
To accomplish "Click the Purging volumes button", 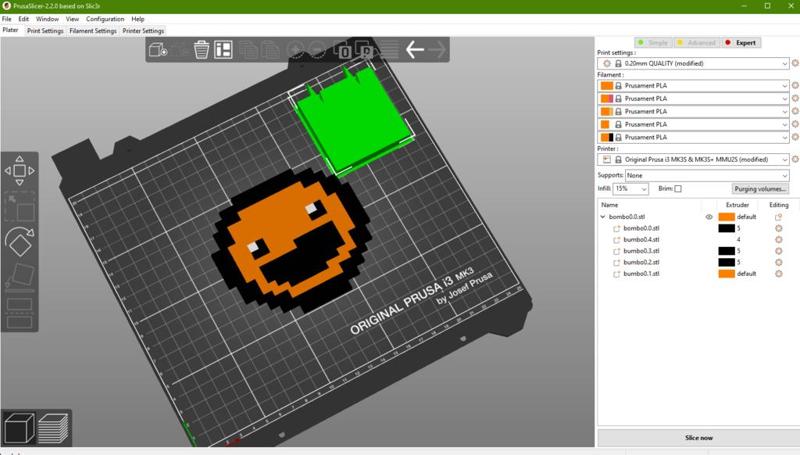I will click(x=760, y=189).
